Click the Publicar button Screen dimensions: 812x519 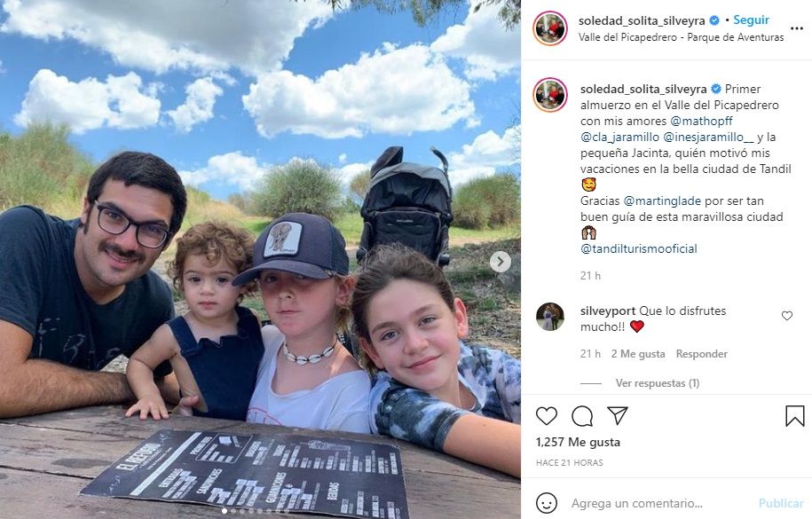coord(781,503)
